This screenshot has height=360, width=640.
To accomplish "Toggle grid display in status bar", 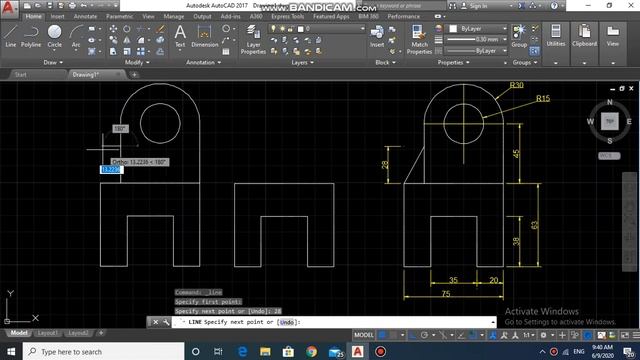I will coord(382,335).
